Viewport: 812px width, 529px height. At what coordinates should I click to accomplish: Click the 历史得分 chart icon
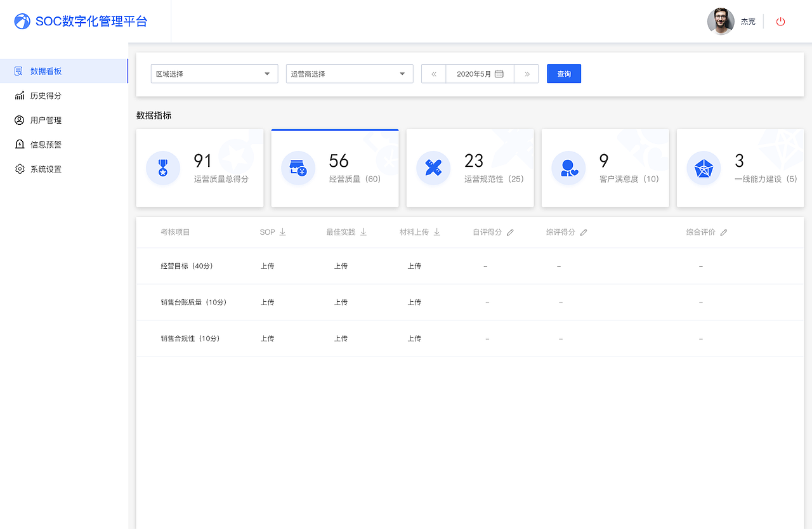click(x=20, y=96)
